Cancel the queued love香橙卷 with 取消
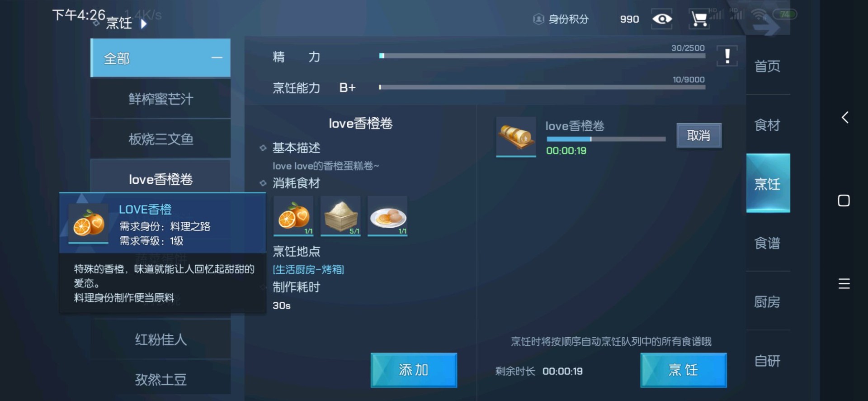This screenshot has width=868, height=401. pos(699,135)
